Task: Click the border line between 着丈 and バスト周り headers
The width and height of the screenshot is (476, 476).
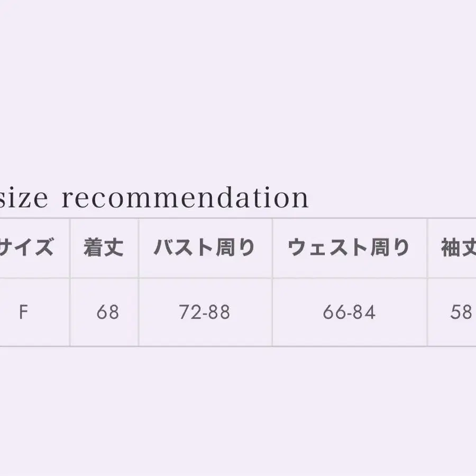Action: 139,248
